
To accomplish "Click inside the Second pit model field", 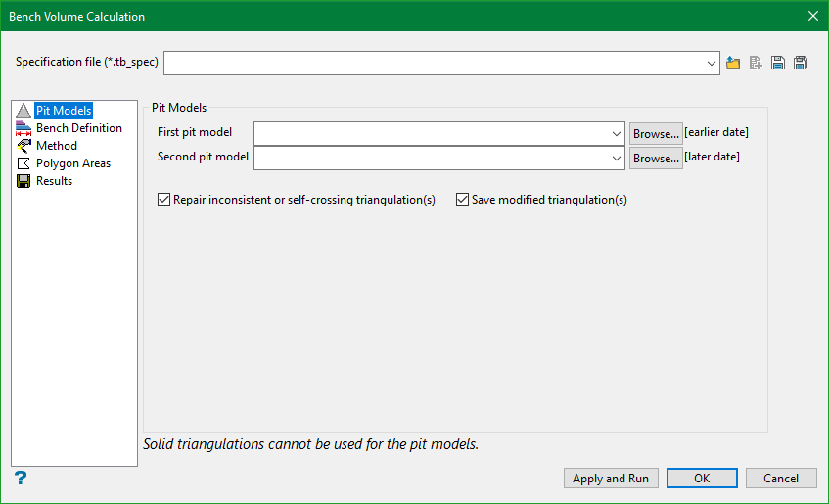I will tap(432, 159).
